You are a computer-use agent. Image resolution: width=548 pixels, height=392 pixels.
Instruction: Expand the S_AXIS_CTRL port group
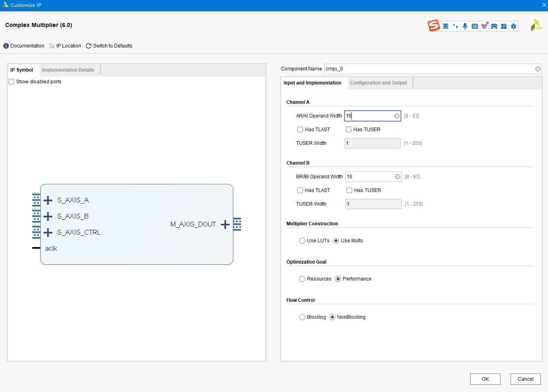tap(48, 233)
